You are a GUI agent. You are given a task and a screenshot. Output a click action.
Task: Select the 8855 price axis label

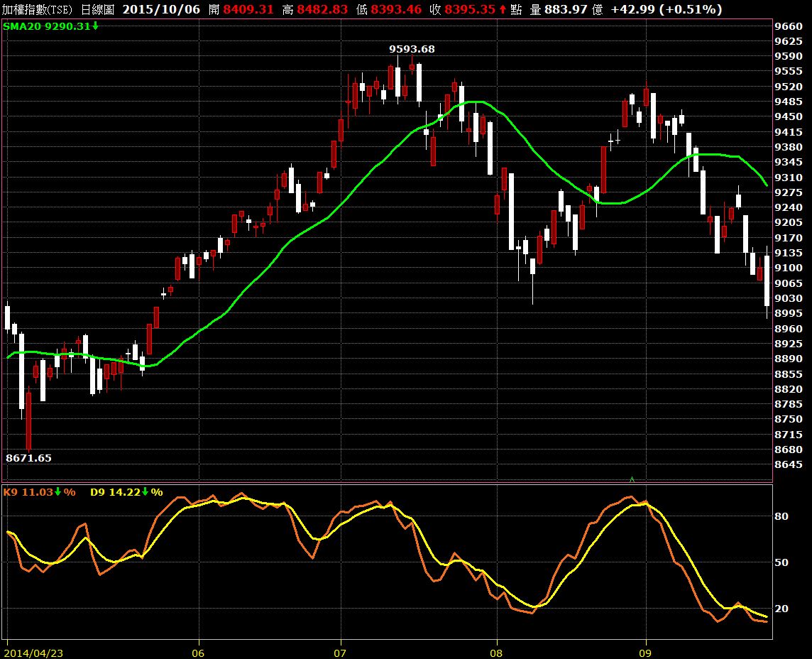pos(789,374)
